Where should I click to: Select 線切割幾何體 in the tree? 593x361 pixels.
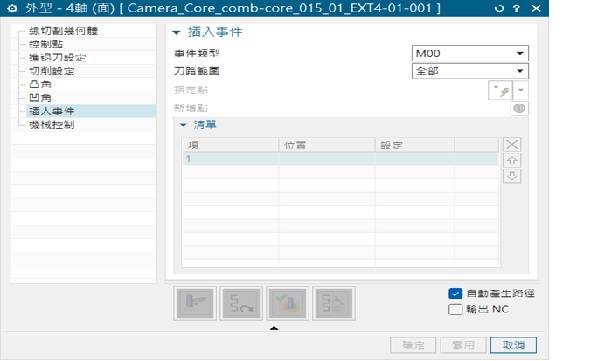pos(63,31)
